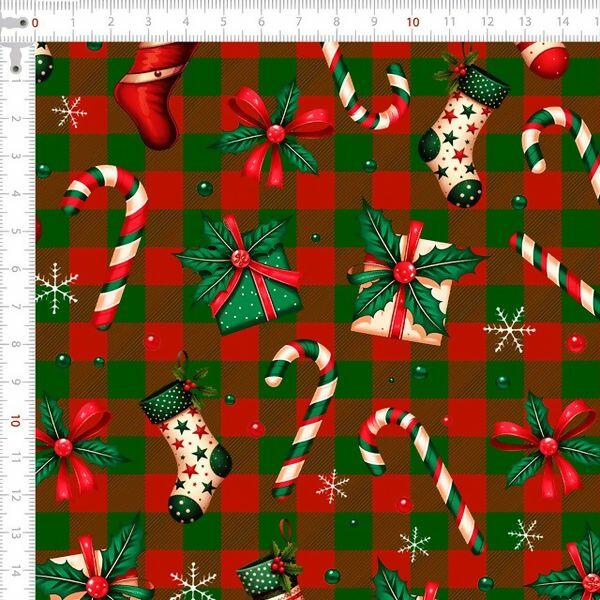Click the cream gift box with holly
The height and width of the screenshot is (600, 600).
click(402, 290)
